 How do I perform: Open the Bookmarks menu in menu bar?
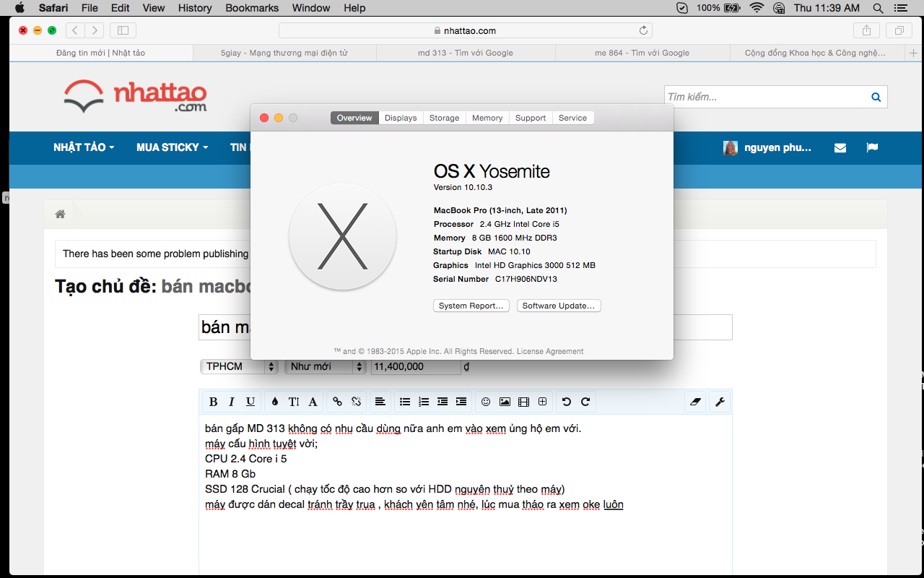point(252,8)
